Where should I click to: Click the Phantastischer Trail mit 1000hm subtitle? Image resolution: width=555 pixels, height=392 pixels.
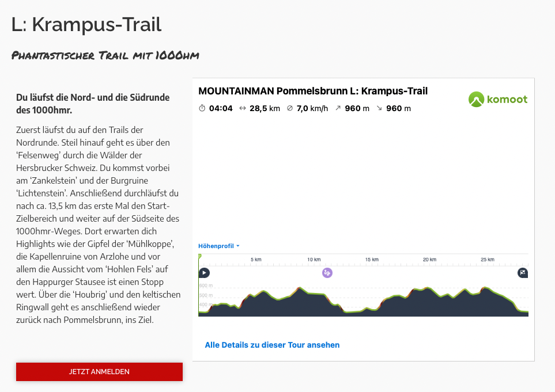(x=105, y=55)
